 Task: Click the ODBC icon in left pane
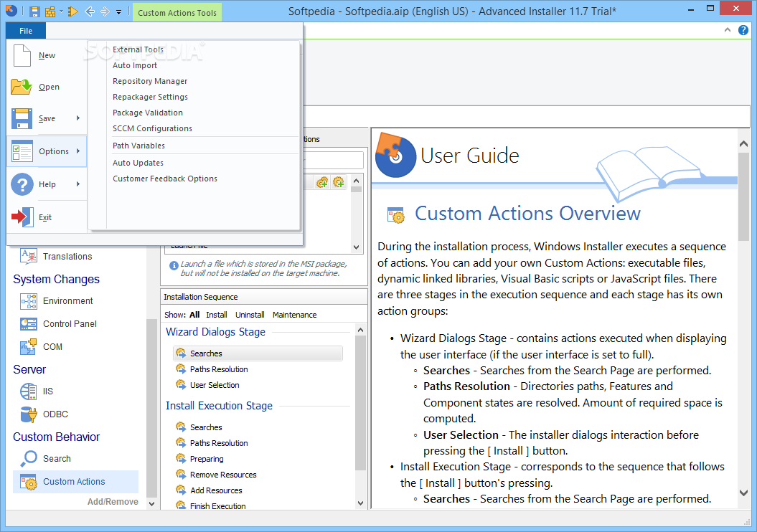tap(29, 414)
